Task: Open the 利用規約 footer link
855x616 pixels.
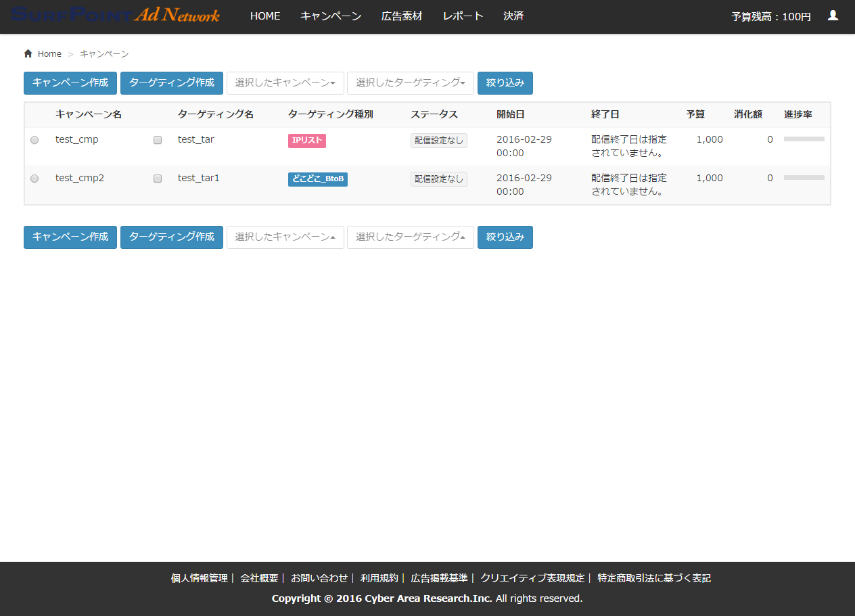Action: tap(379, 578)
